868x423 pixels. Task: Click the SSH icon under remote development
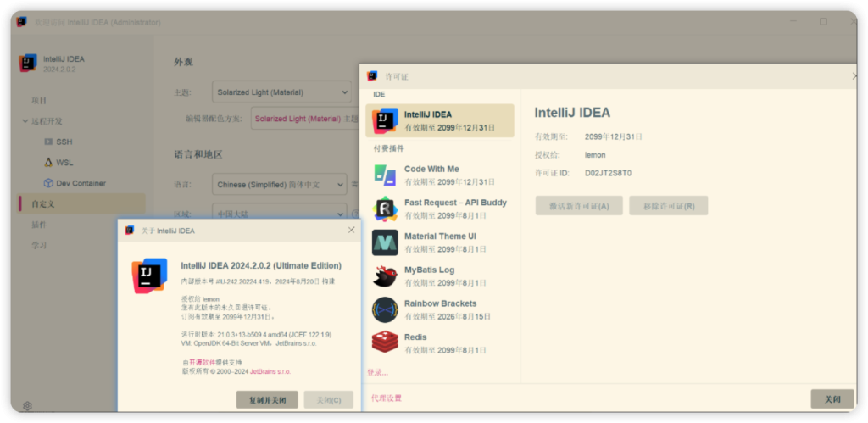tap(48, 142)
